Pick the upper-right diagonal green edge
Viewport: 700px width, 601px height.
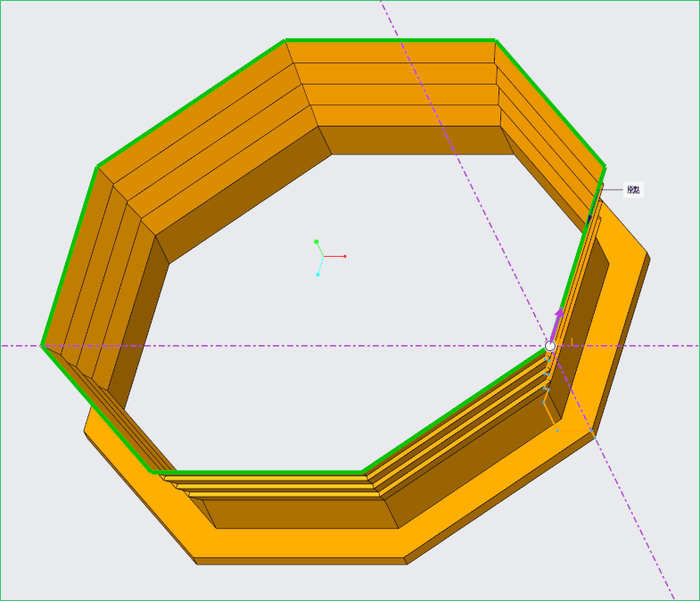click(x=550, y=103)
